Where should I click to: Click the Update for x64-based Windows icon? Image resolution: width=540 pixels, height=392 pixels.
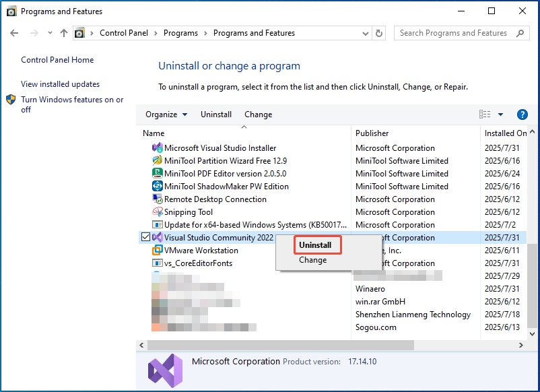point(158,225)
